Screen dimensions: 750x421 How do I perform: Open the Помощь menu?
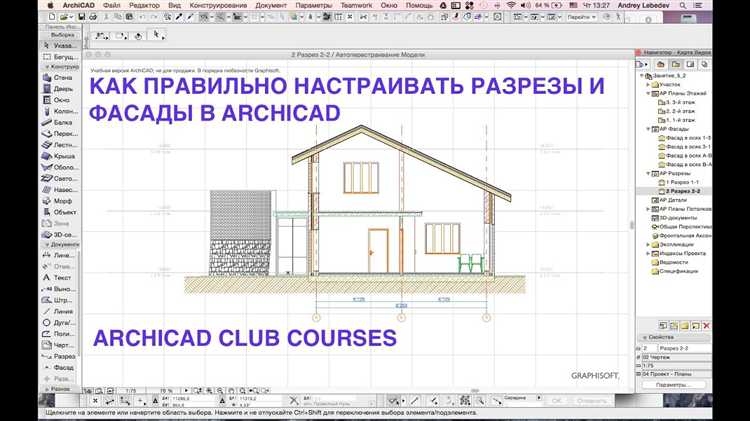[x=419, y=5]
